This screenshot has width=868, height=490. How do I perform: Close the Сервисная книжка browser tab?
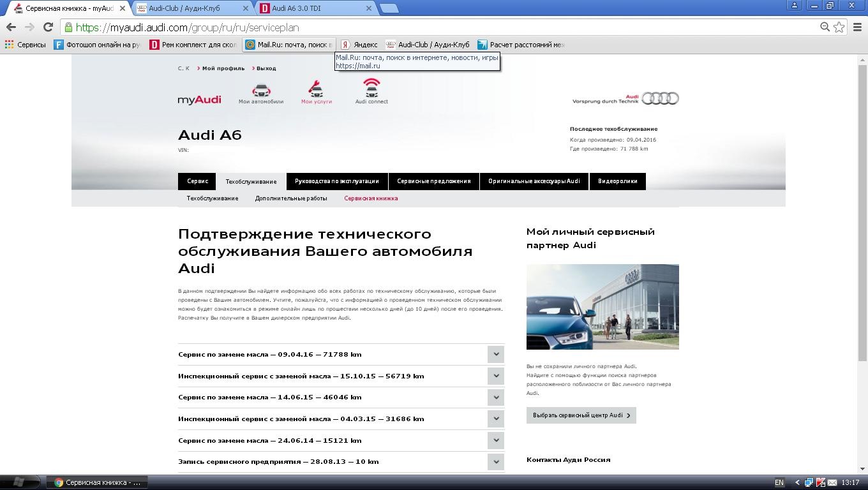click(x=121, y=8)
